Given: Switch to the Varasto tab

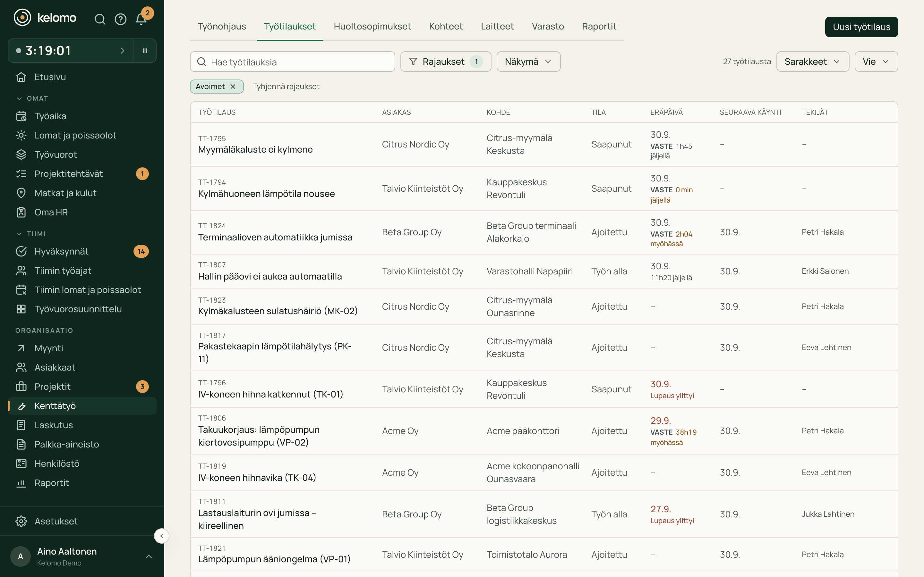Looking at the screenshot, I should pos(548,26).
